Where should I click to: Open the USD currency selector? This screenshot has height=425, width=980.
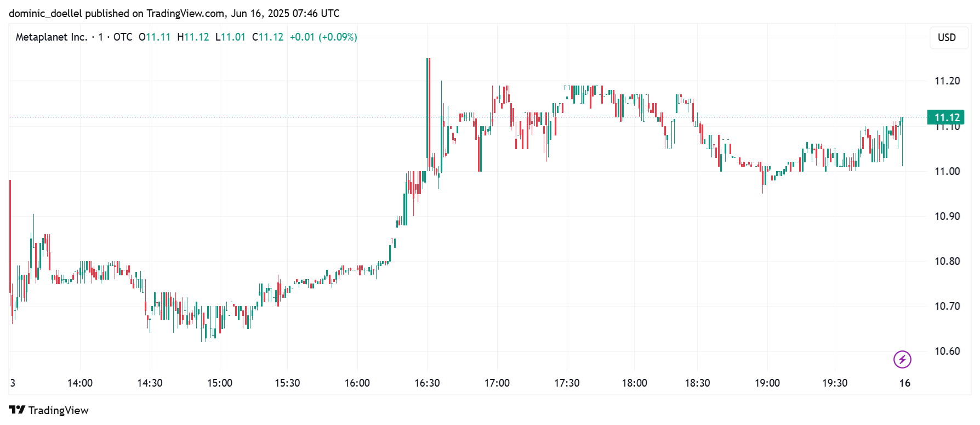pyautogui.click(x=947, y=37)
